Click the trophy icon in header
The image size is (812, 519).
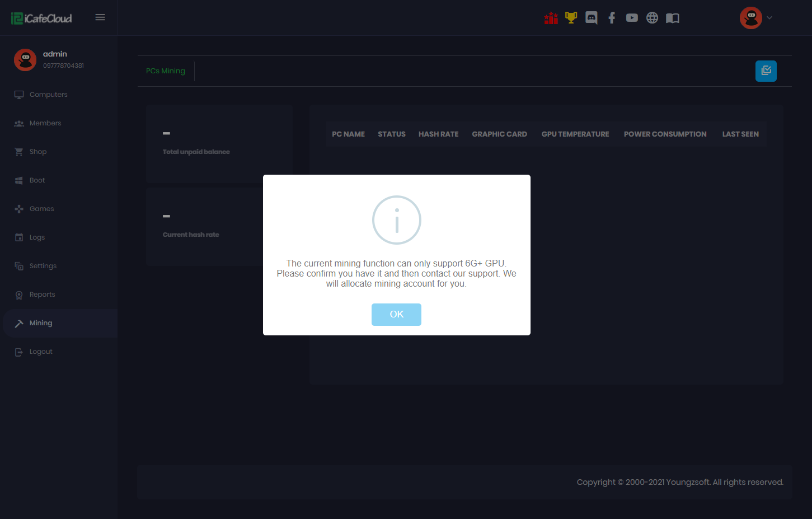point(571,18)
